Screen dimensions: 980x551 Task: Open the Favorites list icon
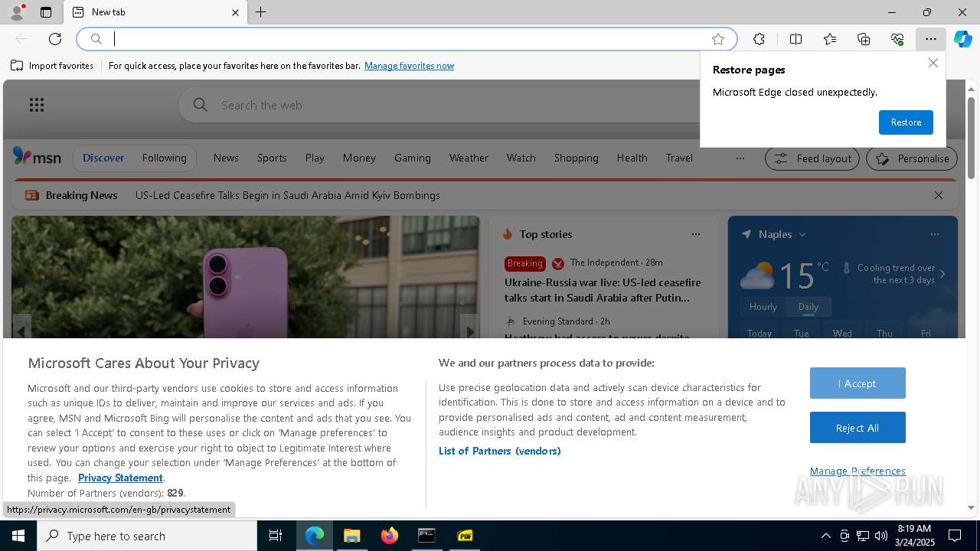tap(830, 39)
